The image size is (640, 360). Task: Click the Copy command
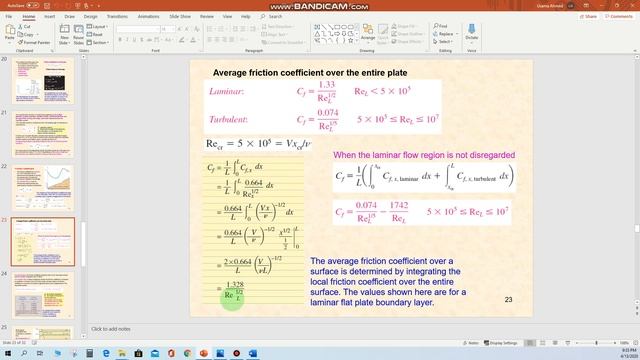[x=26, y=34]
